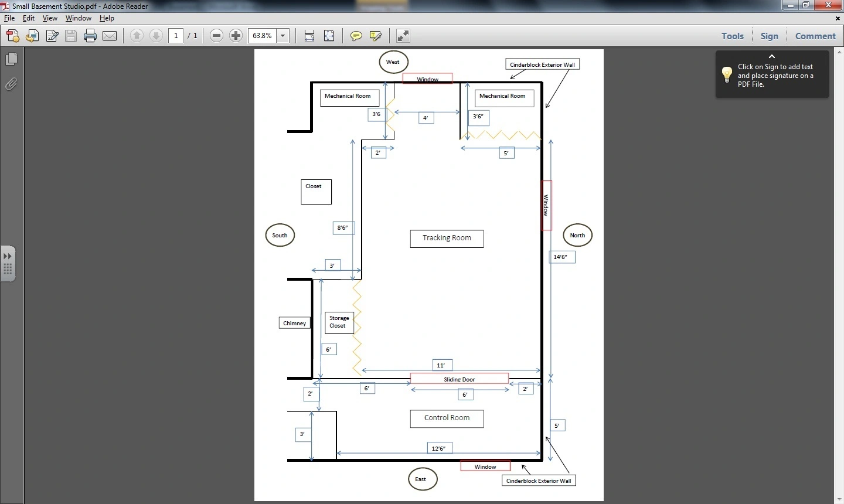Screen dimensions: 844x504
Task: Open the File menu
Action: tap(9, 18)
